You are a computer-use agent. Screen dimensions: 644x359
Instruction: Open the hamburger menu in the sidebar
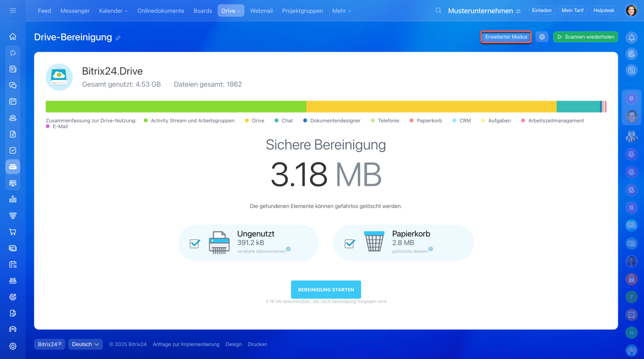[13, 11]
